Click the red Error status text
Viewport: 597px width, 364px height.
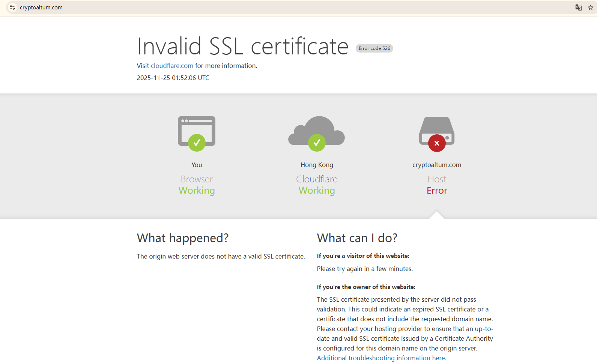[x=437, y=191]
